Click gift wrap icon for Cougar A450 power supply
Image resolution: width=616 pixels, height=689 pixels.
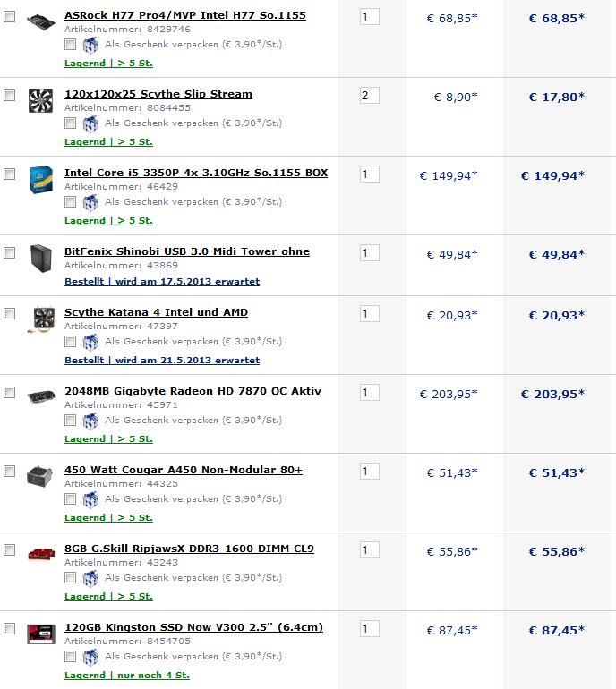click(90, 499)
